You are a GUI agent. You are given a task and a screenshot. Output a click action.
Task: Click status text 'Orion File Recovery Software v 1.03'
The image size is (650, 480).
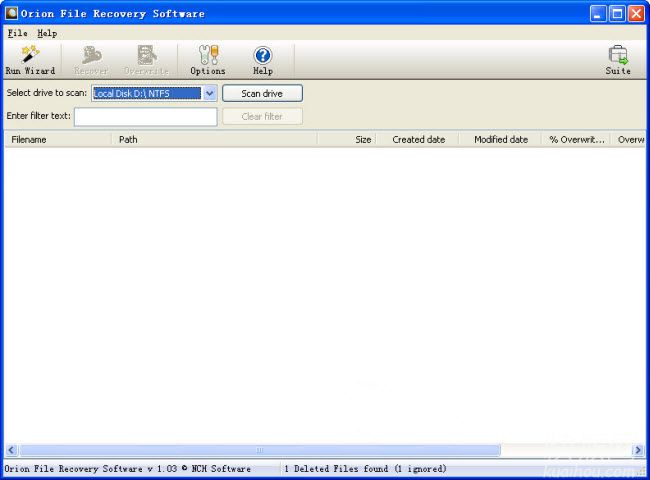[91, 469]
